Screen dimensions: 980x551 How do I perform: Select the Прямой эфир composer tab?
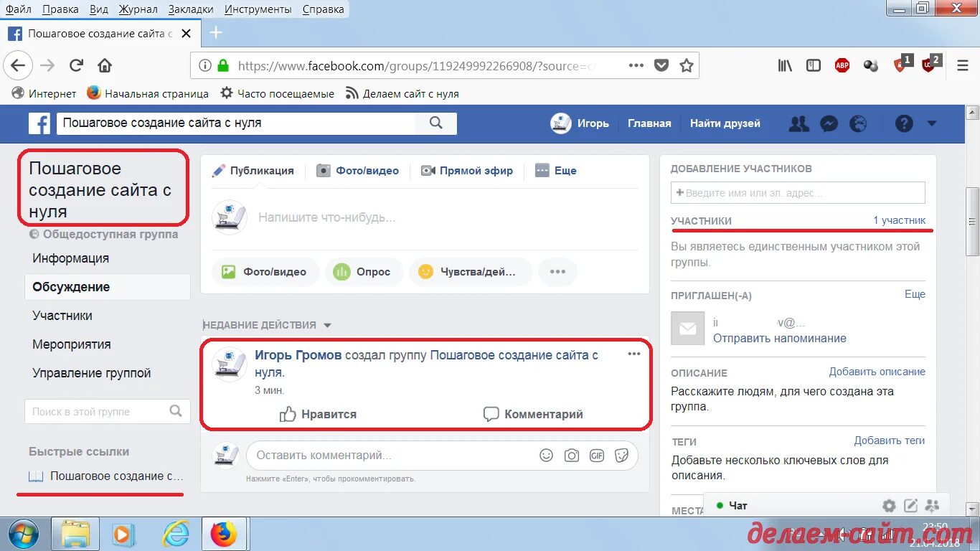pos(467,171)
